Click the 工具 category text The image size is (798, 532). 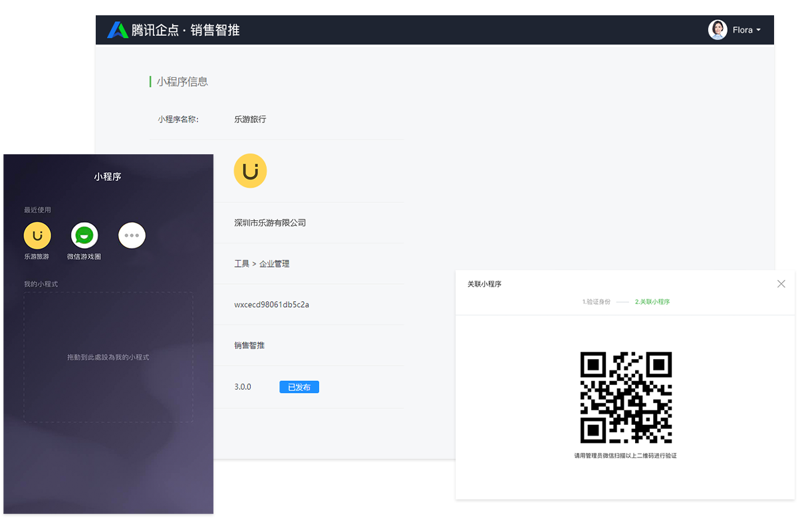tap(241, 264)
